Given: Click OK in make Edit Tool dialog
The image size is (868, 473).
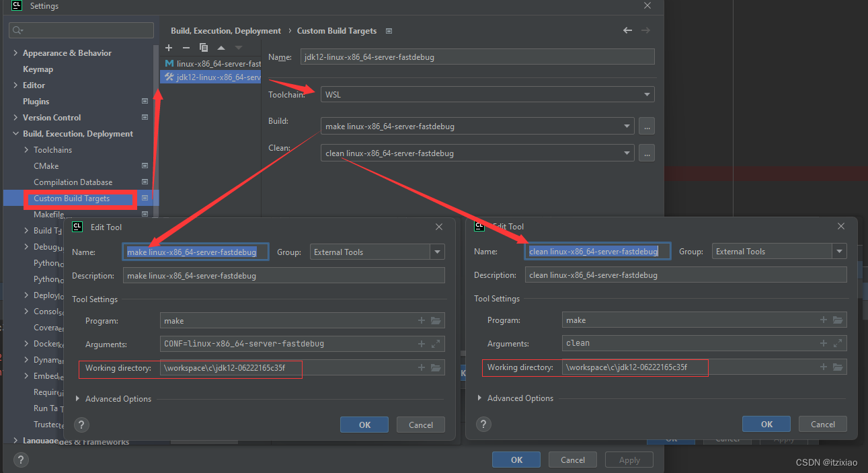Looking at the screenshot, I should pos(364,425).
